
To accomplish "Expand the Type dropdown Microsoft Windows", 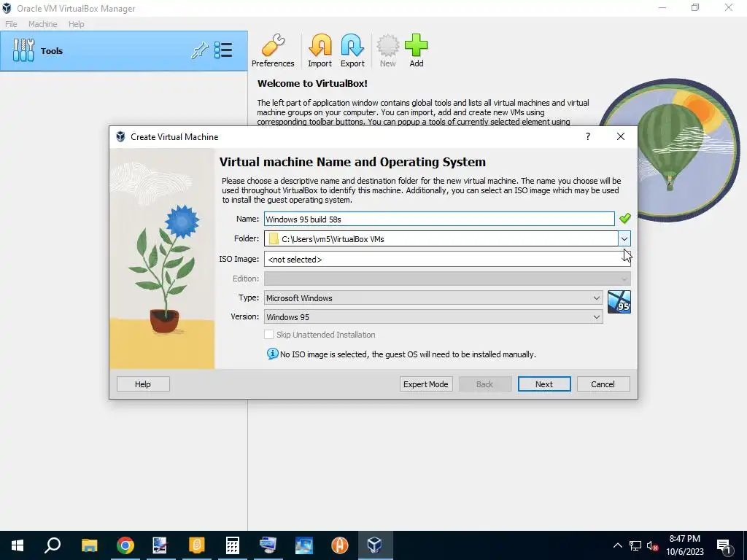I will [433, 297].
